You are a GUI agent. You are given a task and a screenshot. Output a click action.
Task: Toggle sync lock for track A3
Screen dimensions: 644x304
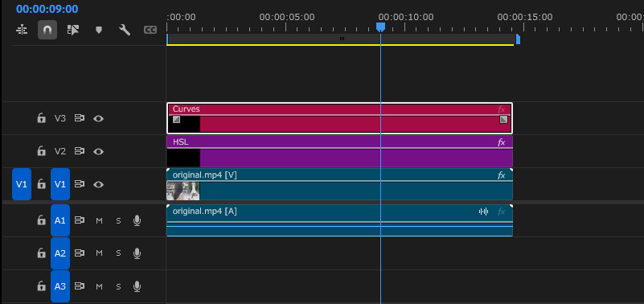pyautogui.click(x=80, y=286)
